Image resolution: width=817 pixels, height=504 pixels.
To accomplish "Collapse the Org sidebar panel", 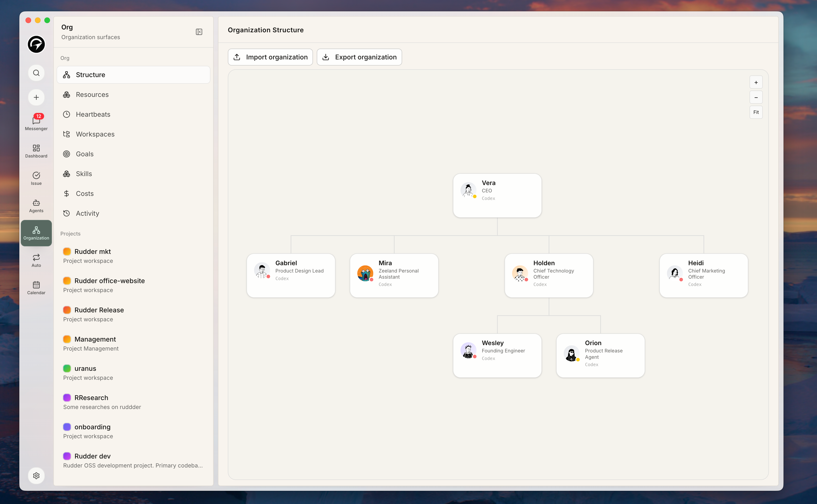I will click(199, 32).
